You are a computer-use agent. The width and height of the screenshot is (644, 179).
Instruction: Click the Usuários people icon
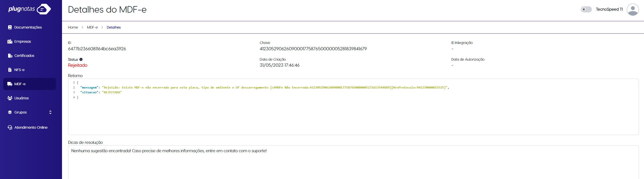(10, 98)
